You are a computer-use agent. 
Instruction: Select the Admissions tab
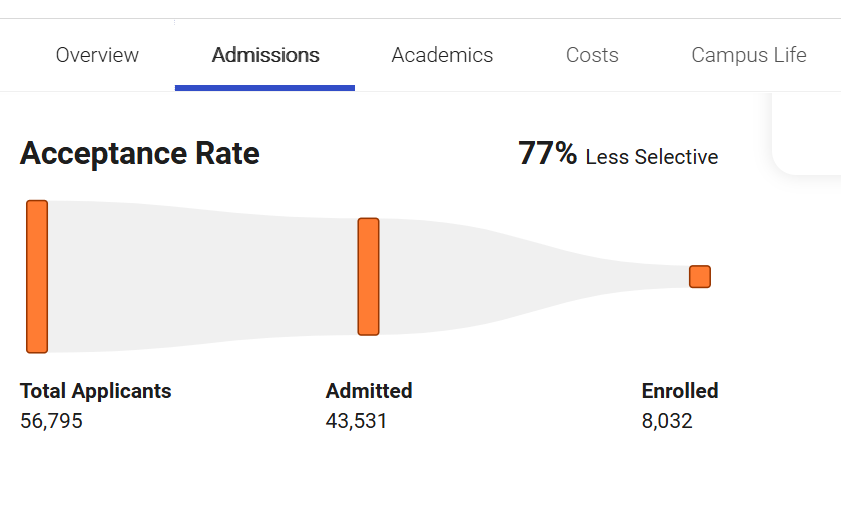[265, 55]
